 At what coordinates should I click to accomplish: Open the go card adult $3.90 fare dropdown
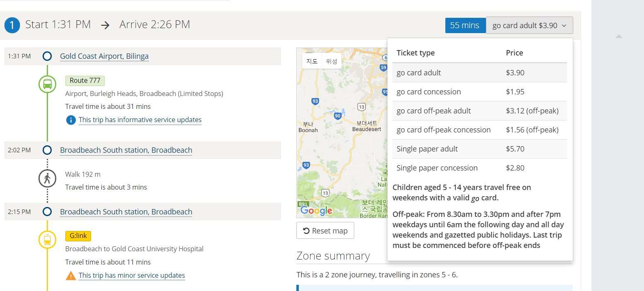coord(529,25)
